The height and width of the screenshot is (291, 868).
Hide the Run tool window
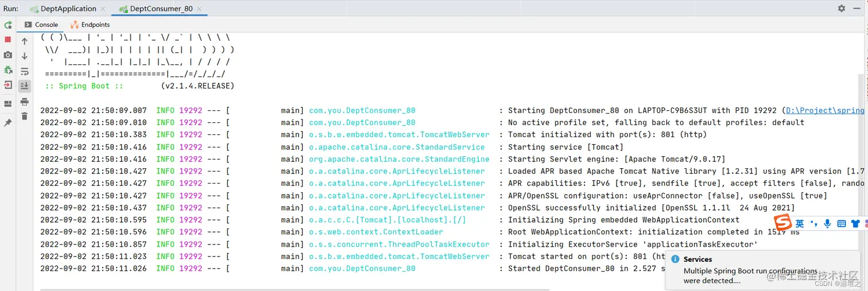coord(857,9)
